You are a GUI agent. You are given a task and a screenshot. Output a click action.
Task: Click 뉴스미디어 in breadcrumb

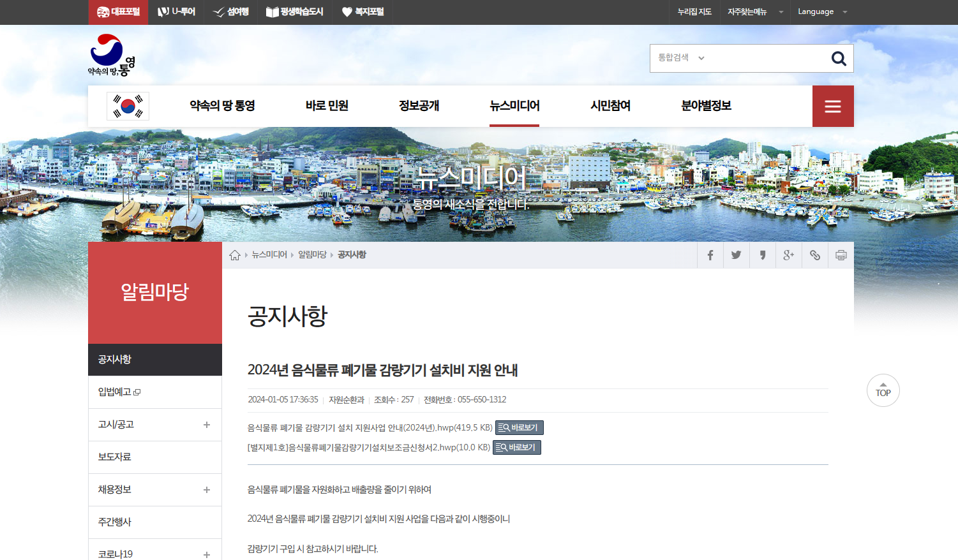coord(269,254)
